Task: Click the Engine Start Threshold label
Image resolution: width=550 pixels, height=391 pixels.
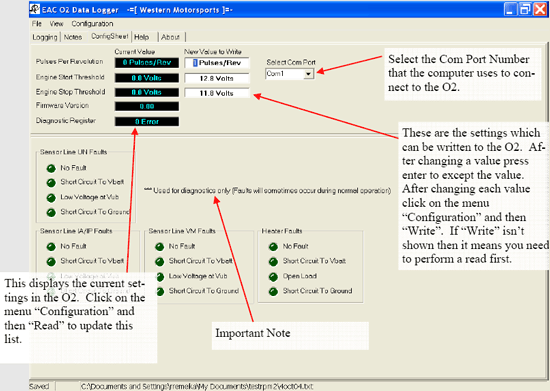Action: pyautogui.click(x=70, y=77)
